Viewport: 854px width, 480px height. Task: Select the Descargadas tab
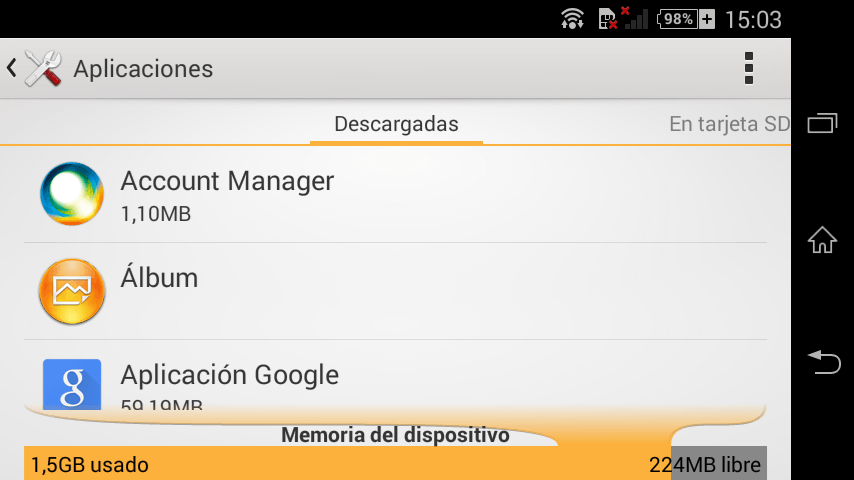396,124
